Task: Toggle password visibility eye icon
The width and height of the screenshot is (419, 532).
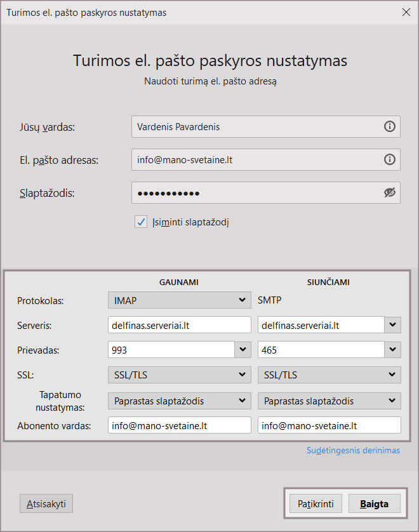Action: pos(389,193)
